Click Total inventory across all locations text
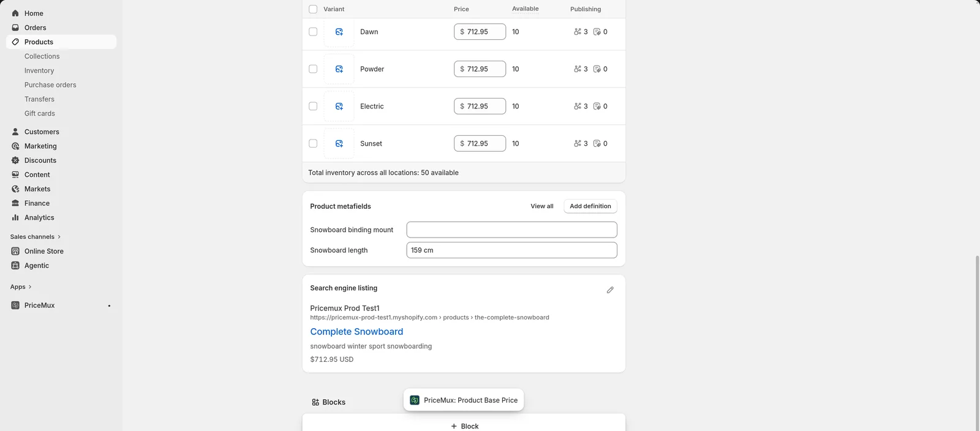The height and width of the screenshot is (431, 980). (x=383, y=173)
